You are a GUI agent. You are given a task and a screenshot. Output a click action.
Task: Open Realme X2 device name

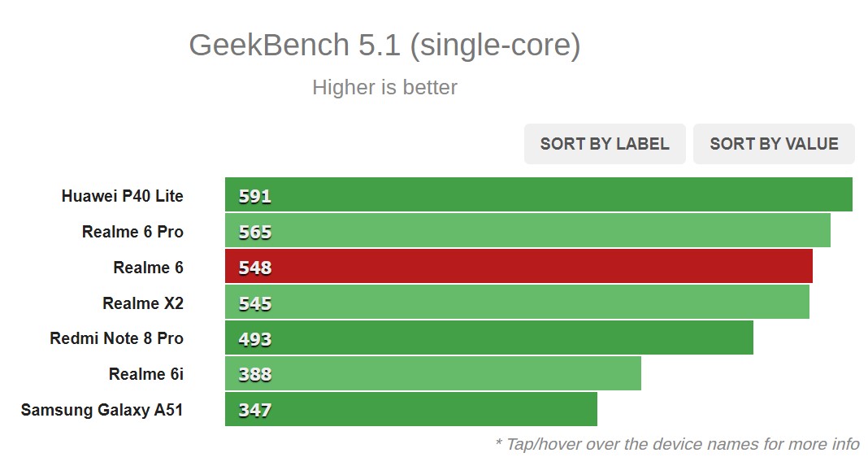[143, 303]
